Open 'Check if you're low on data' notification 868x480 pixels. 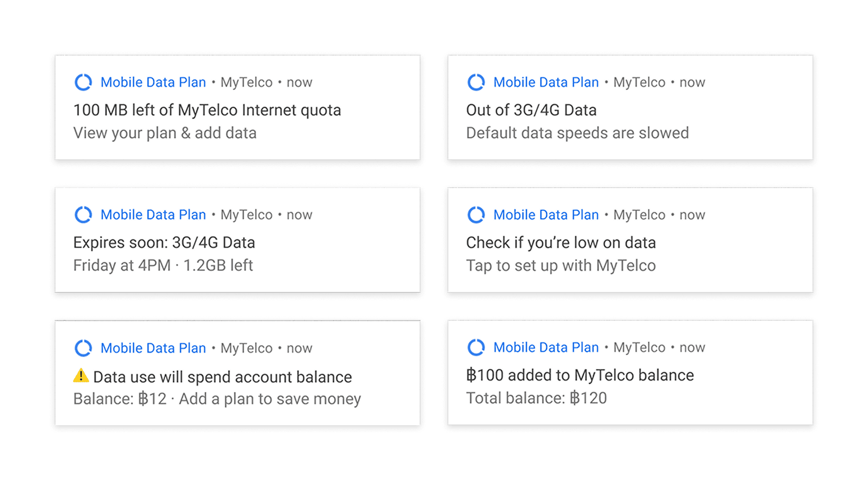click(x=561, y=243)
